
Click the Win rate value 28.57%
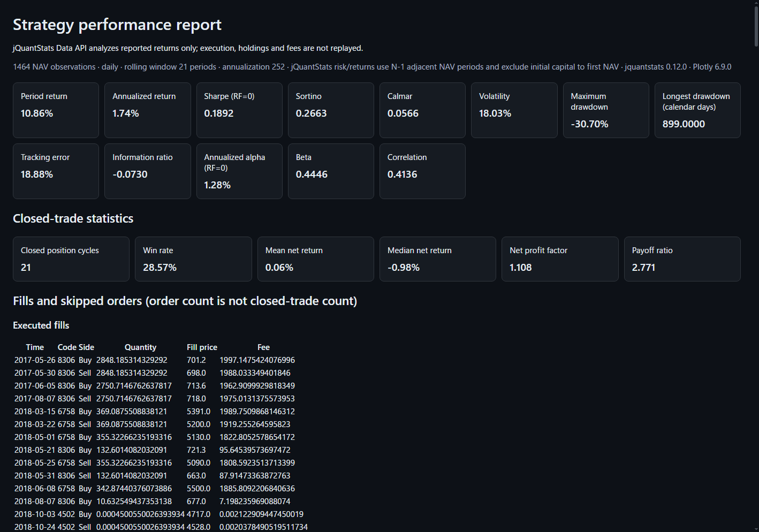(x=160, y=268)
